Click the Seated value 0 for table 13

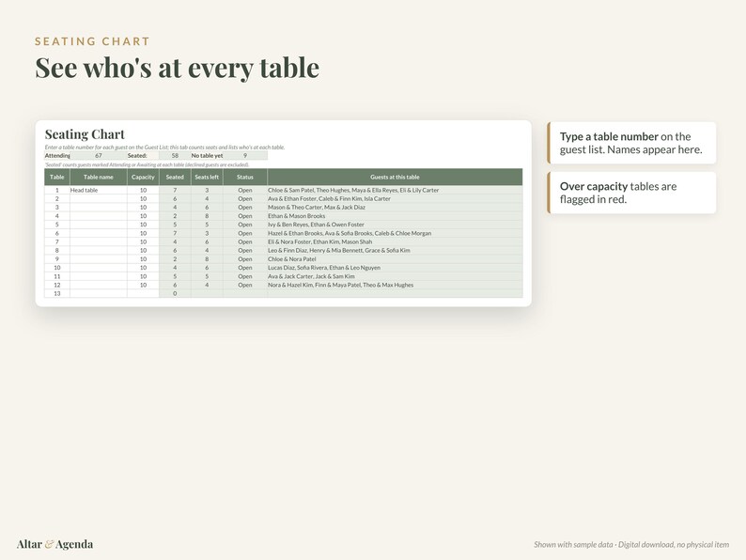pyautogui.click(x=175, y=293)
